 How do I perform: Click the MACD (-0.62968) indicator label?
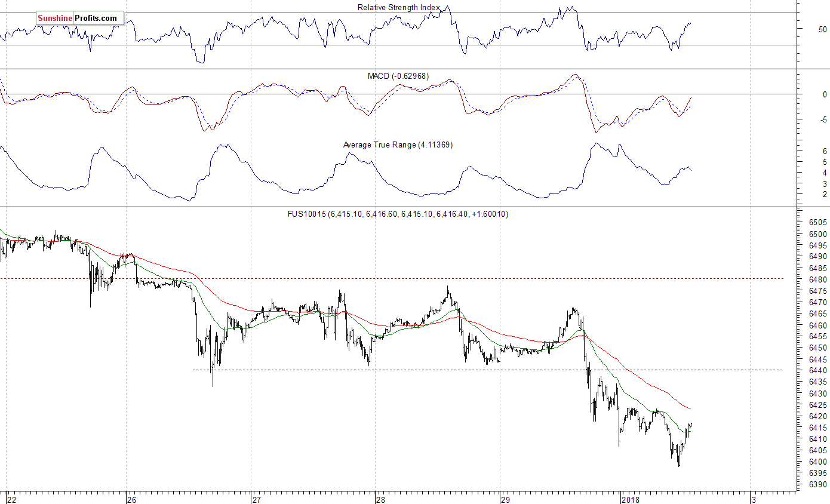[x=398, y=76]
